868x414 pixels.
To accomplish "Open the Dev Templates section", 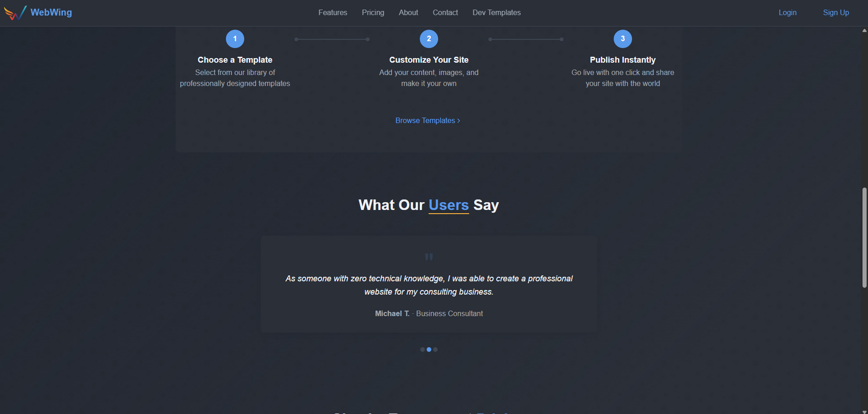I will 496,12.
